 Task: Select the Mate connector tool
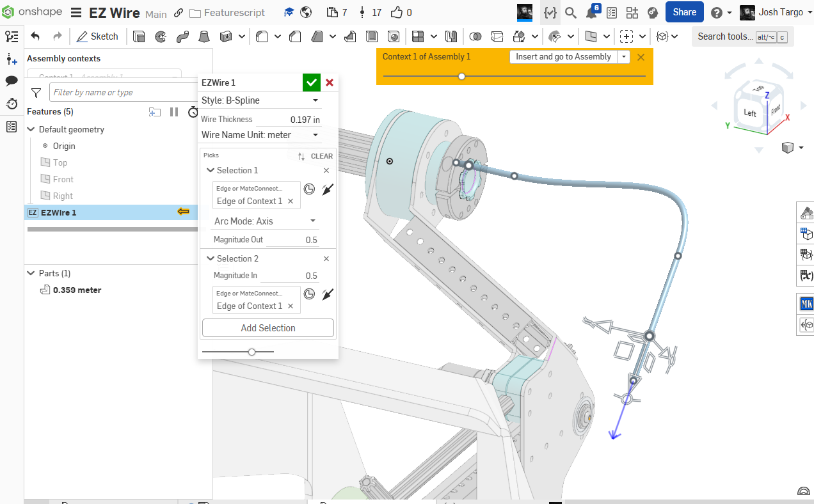click(x=627, y=36)
